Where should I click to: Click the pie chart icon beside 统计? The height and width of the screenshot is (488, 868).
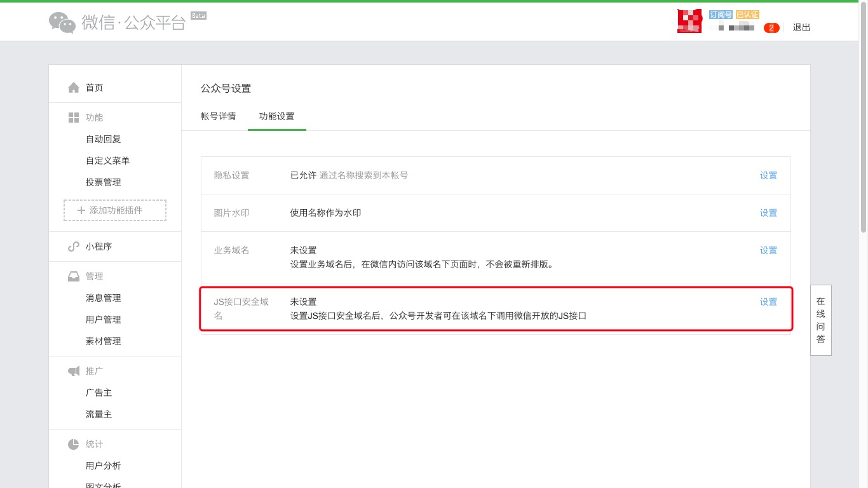(74, 444)
